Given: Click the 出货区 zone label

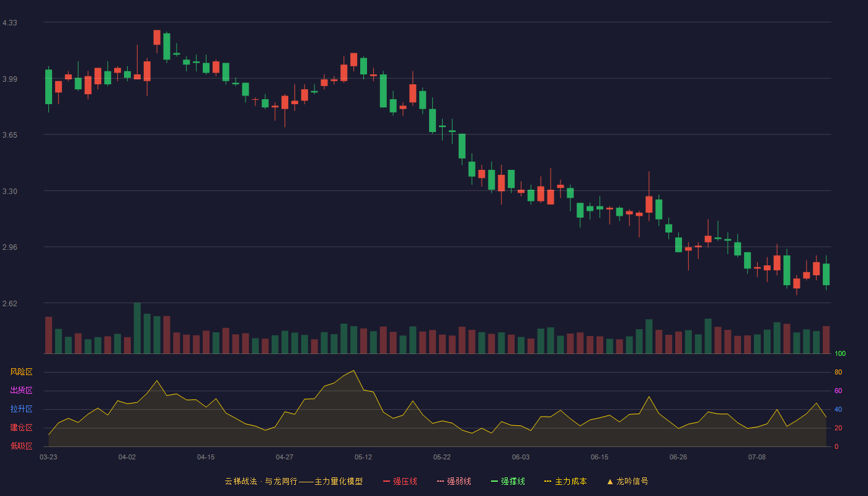Looking at the screenshot, I should (21, 391).
